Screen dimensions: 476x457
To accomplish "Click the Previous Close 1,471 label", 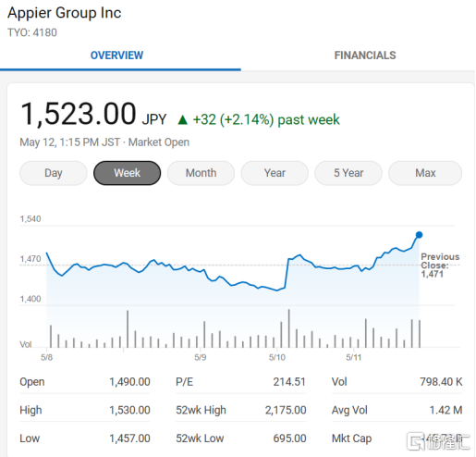I will [x=440, y=266].
